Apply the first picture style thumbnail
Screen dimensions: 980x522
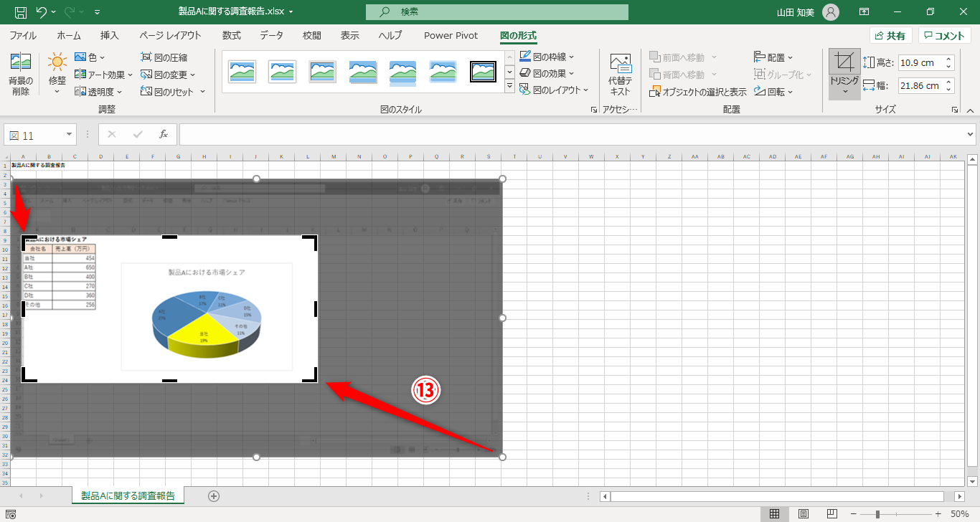(242, 71)
